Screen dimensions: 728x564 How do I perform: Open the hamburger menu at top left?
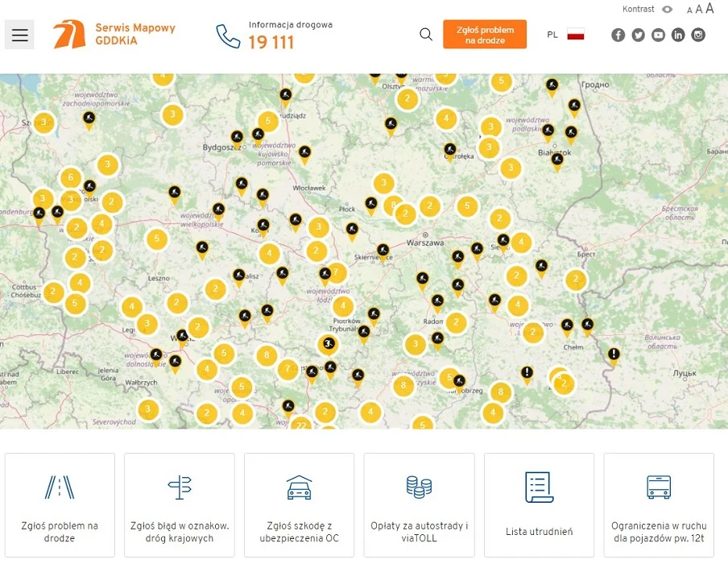[19, 35]
